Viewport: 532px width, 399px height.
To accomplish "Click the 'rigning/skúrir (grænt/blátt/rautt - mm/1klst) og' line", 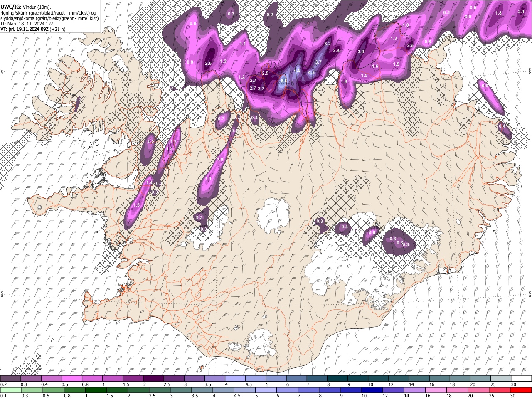I will [x=48, y=13].
